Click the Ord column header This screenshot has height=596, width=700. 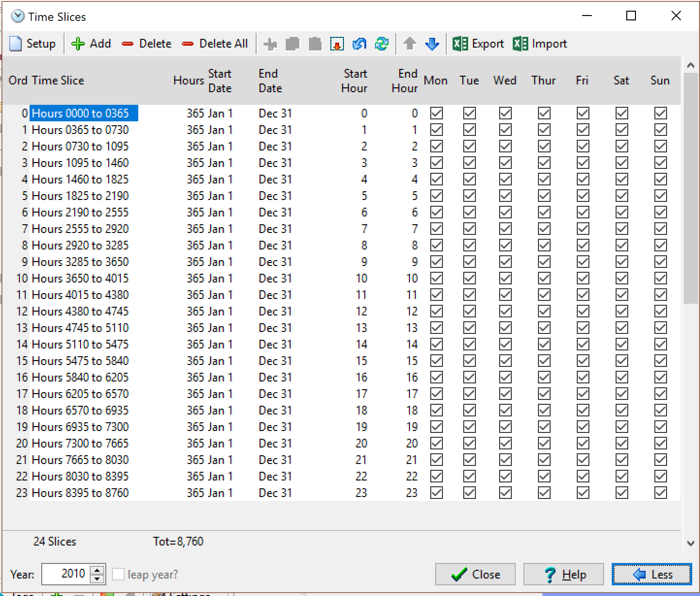[18, 81]
